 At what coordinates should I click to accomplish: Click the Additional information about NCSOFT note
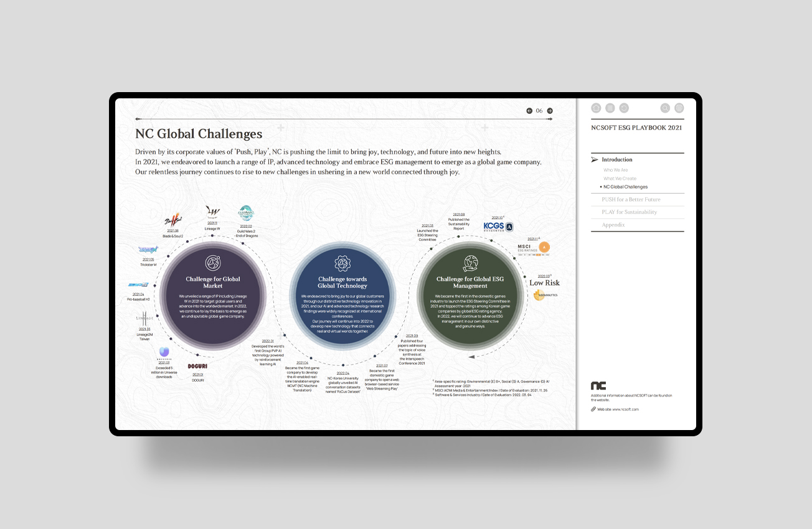point(631,398)
